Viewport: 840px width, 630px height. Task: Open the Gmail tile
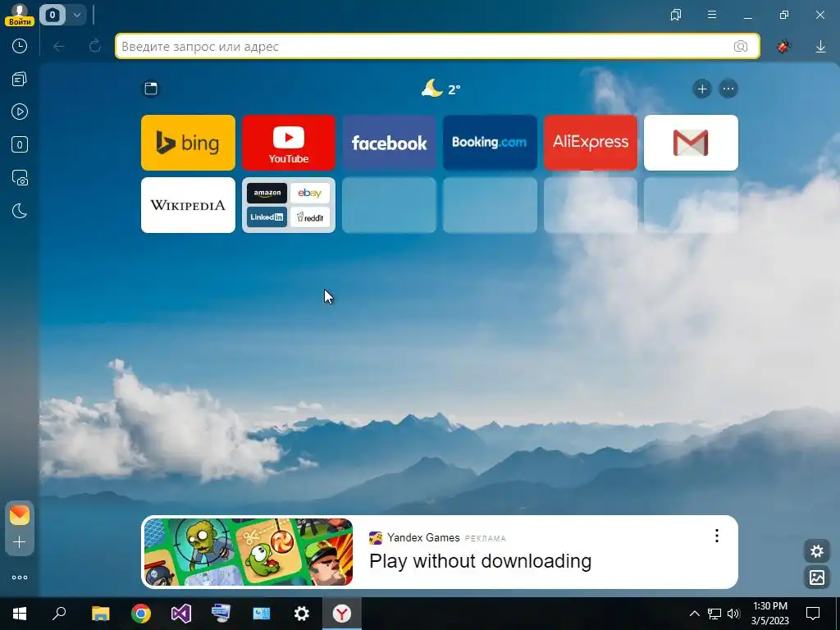691,143
